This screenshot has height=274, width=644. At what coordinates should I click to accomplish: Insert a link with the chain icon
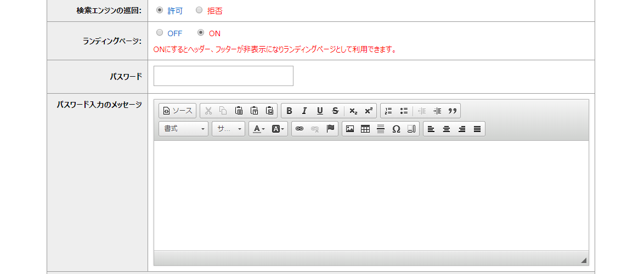pyautogui.click(x=300, y=129)
